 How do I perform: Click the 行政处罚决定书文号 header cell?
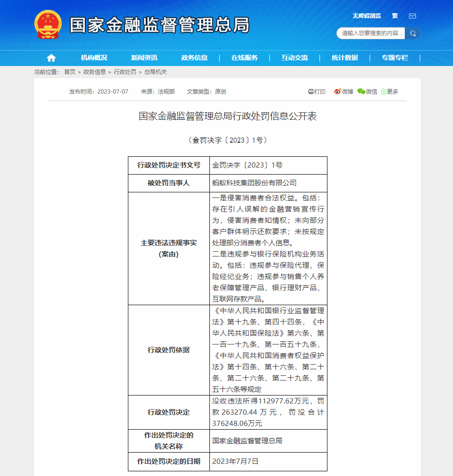[x=169, y=165]
